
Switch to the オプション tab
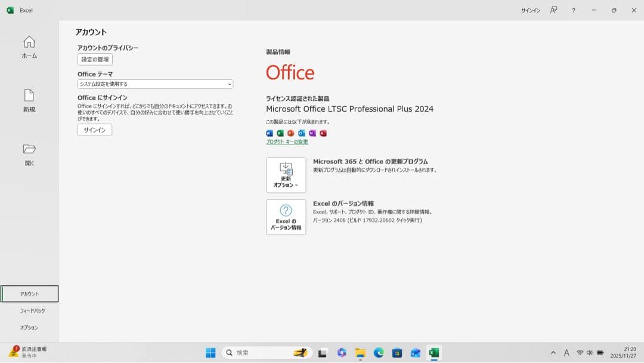pos(28,327)
